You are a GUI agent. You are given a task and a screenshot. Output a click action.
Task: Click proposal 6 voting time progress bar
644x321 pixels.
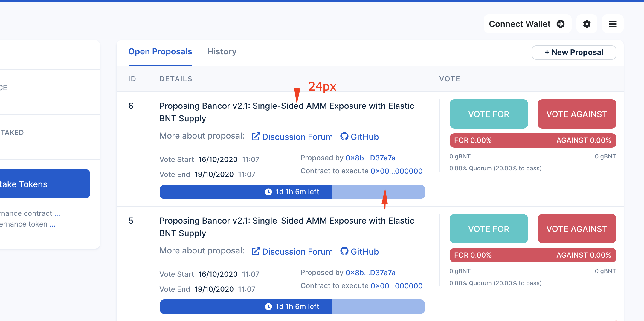(292, 192)
